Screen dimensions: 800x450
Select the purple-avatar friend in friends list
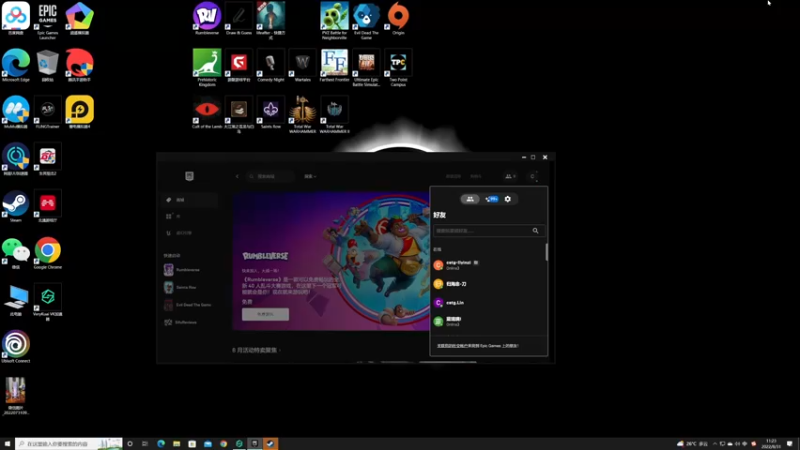point(488,303)
